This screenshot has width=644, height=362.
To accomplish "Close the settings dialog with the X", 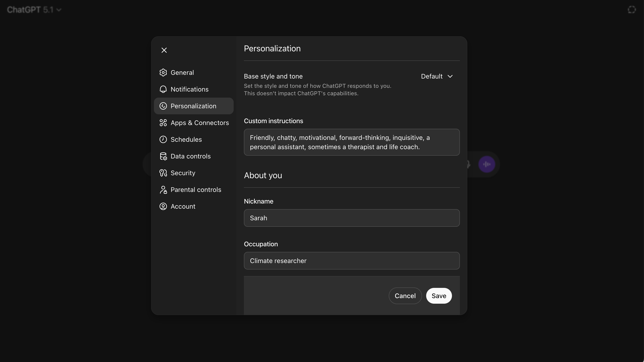I will [164, 50].
